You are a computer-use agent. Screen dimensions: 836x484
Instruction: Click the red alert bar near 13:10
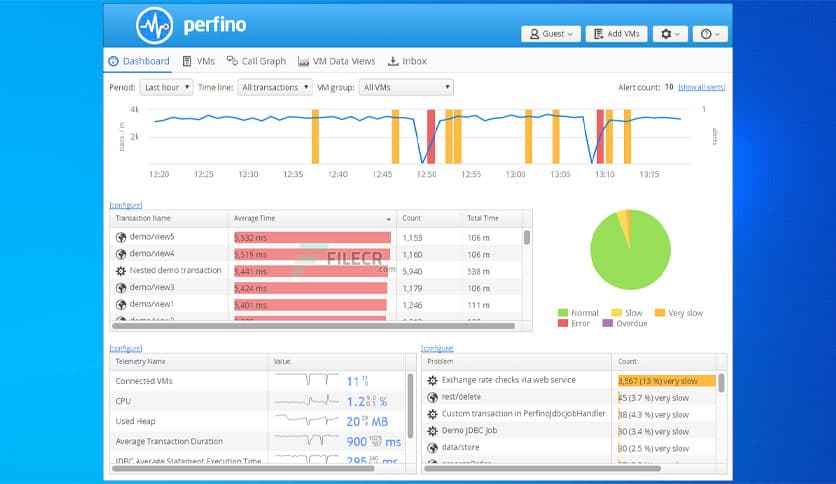click(600, 136)
